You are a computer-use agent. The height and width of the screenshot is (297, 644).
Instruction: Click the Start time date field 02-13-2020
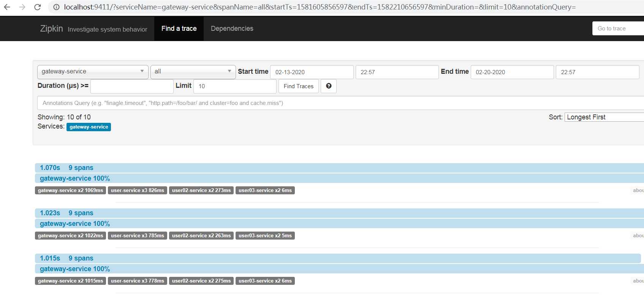(x=312, y=72)
